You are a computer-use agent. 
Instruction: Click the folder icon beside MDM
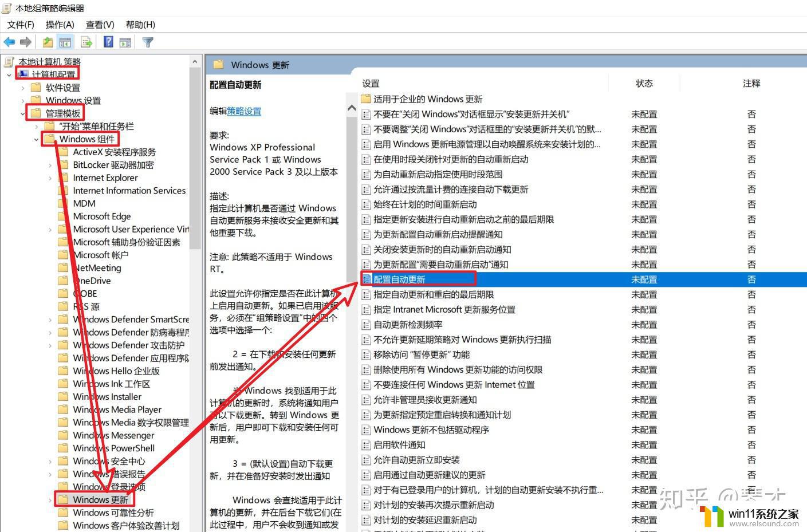click(64, 203)
